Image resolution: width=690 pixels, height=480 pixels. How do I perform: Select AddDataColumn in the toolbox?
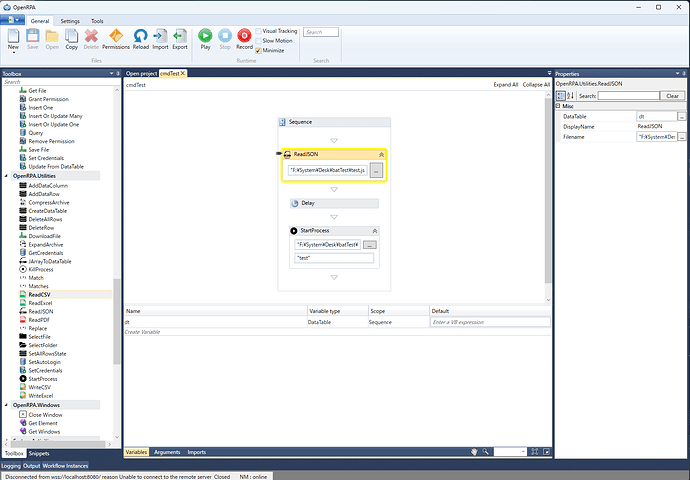[48, 186]
